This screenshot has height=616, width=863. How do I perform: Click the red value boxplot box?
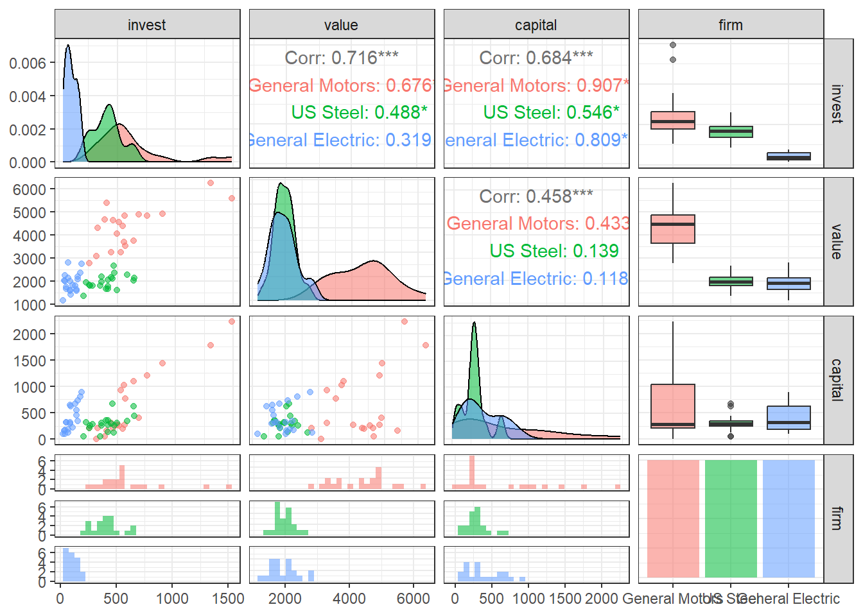click(673, 229)
